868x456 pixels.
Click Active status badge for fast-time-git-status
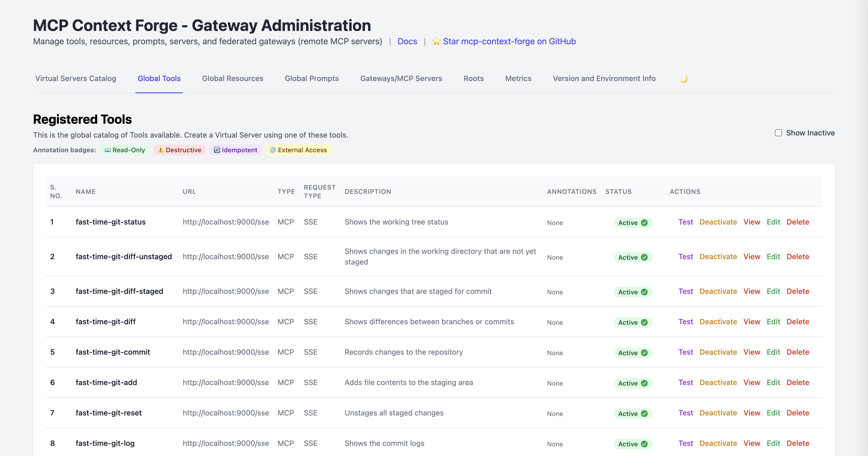(x=633, y=222)
